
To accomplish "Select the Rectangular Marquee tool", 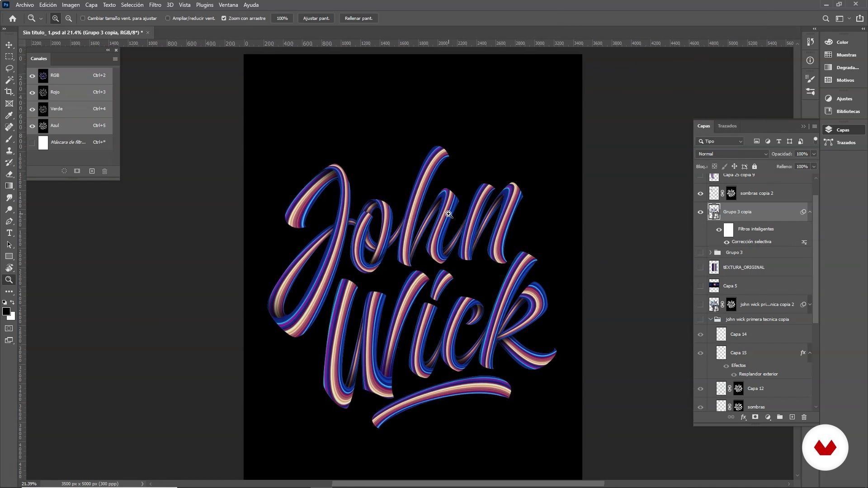I will point(9,56).
